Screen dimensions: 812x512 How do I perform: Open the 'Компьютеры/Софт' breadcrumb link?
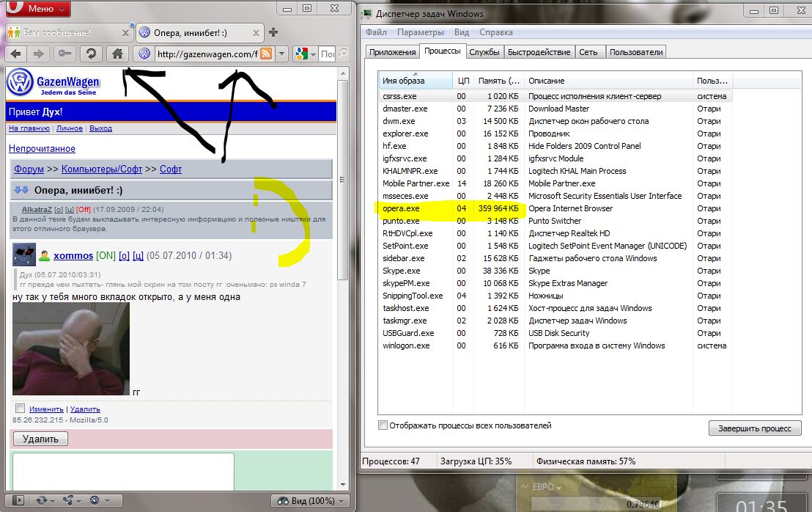point(101,169)
